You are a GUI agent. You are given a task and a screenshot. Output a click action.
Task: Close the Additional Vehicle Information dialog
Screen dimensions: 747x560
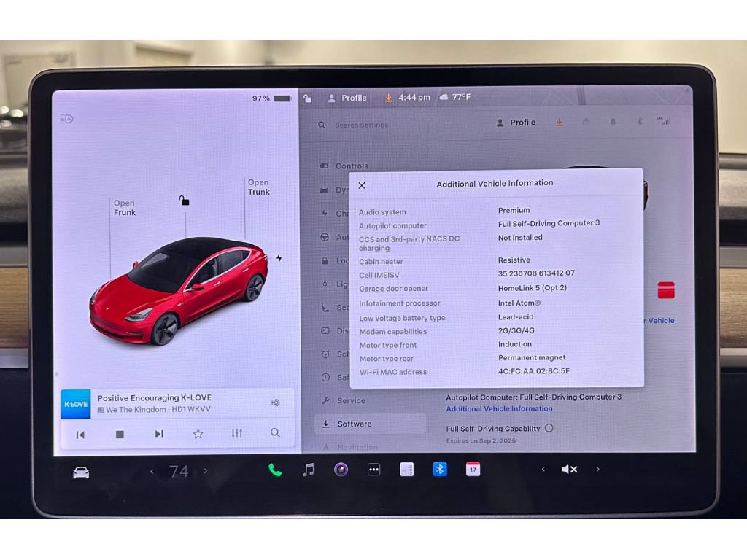pyautogui.click(x=362, y=185)
